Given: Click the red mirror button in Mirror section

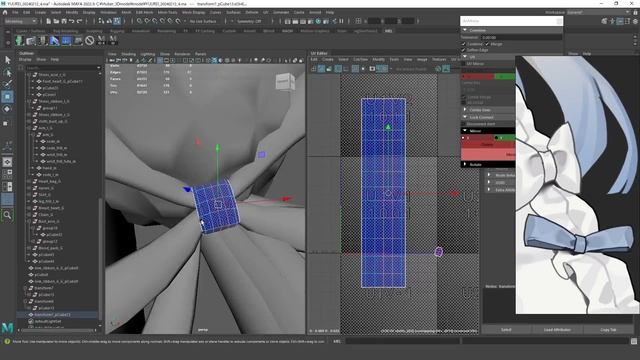Looking at the screenshot, I should point(488,144).
